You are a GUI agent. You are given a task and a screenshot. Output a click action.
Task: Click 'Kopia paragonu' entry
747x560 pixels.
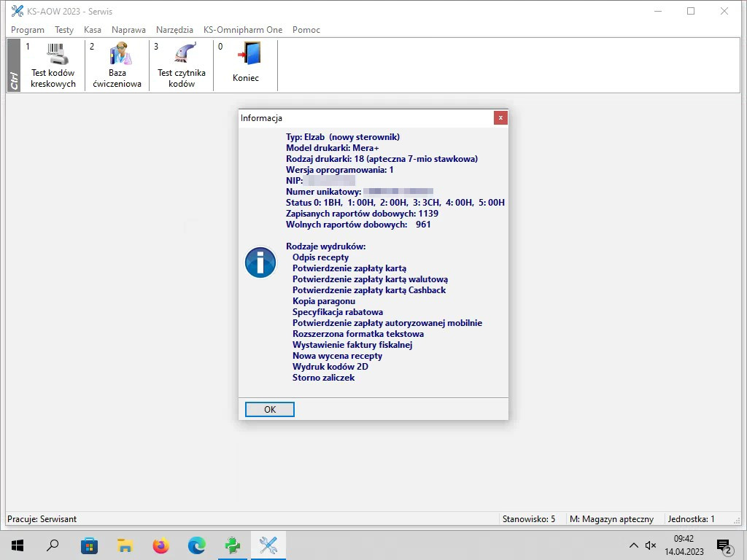point(324,301)
